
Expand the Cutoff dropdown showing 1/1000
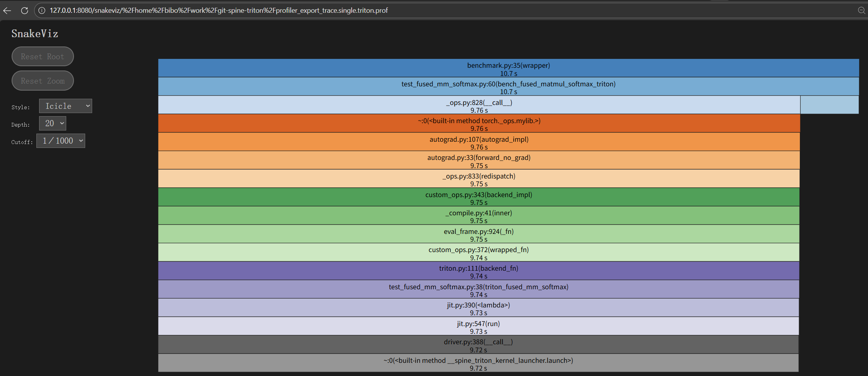(x=61, y=141)
